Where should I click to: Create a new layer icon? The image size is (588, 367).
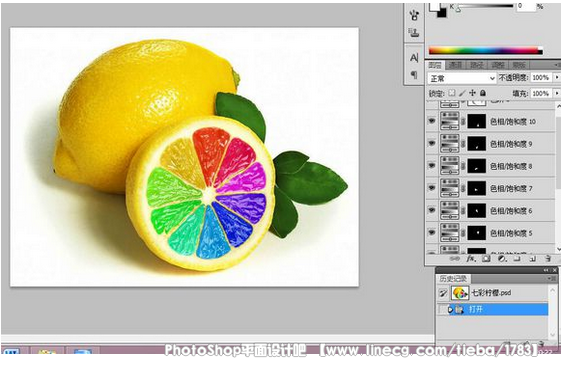pyautogui.click(x=532, y=259)
